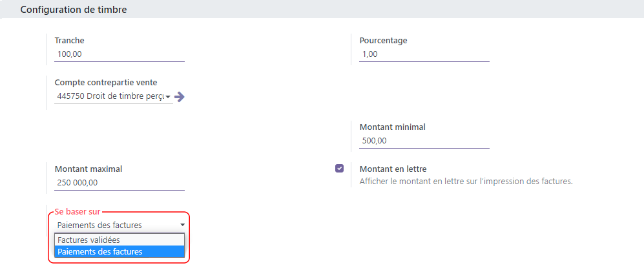Image resolution: width=644 pixels, height=272 pixels.
Task: Click the Afficher le montant en lettre description
Action: 466,181
